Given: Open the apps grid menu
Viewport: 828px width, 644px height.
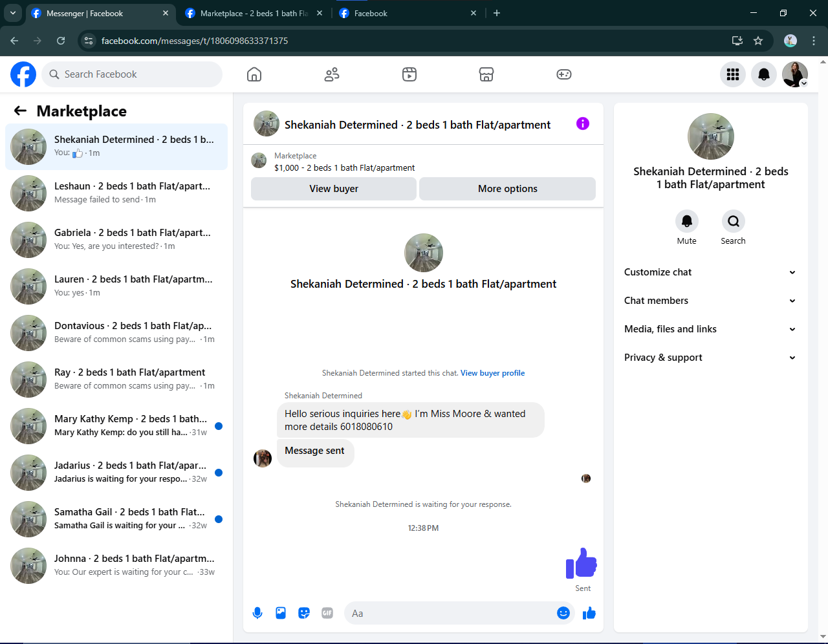Looking at the screenshot, I should [733, 74].
